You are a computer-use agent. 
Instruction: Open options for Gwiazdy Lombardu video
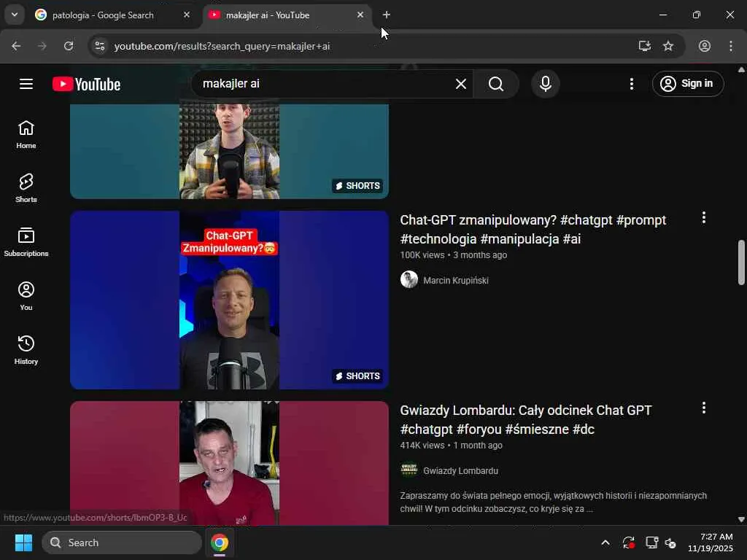tap(704, 408)
